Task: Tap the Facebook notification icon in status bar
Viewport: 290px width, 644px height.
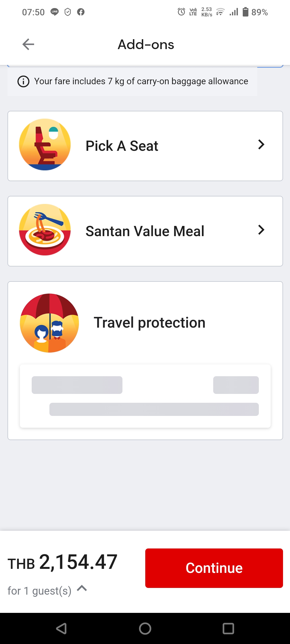Action: pos(81,12)
